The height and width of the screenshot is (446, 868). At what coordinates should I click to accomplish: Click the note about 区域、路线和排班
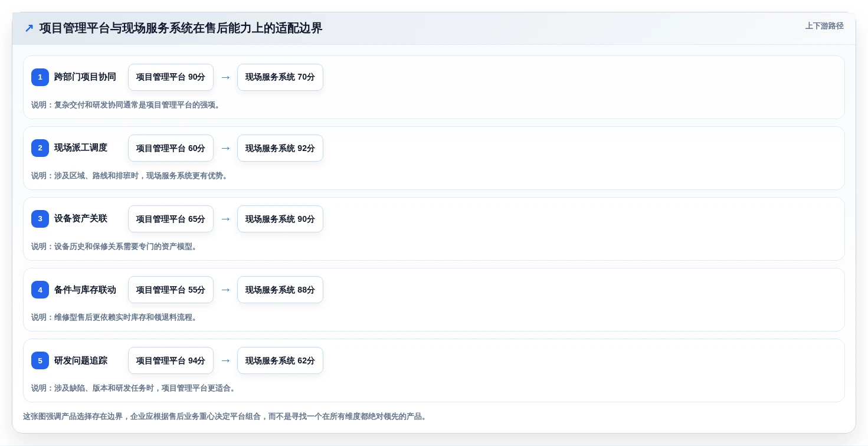click(x=130, y=176)
